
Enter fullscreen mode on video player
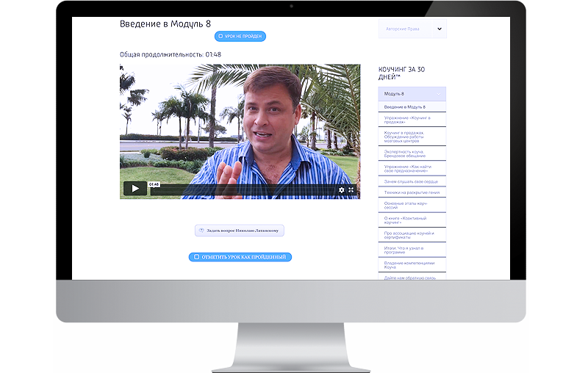point(351,190)
